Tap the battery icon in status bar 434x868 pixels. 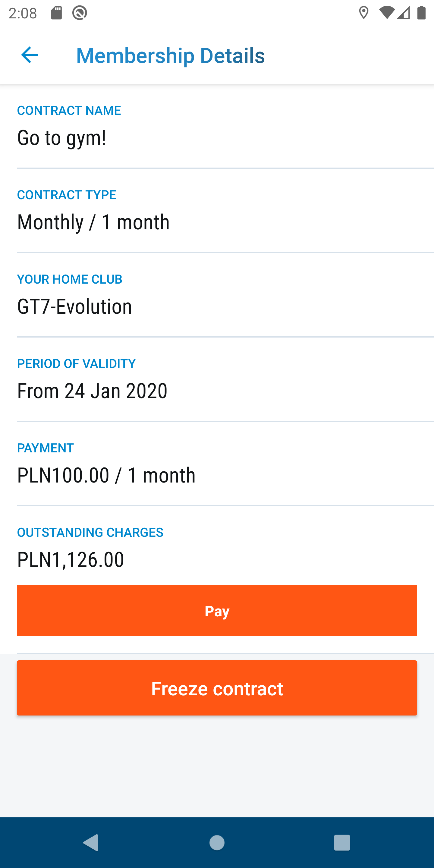pyautogui.click(x=421, y=13)
